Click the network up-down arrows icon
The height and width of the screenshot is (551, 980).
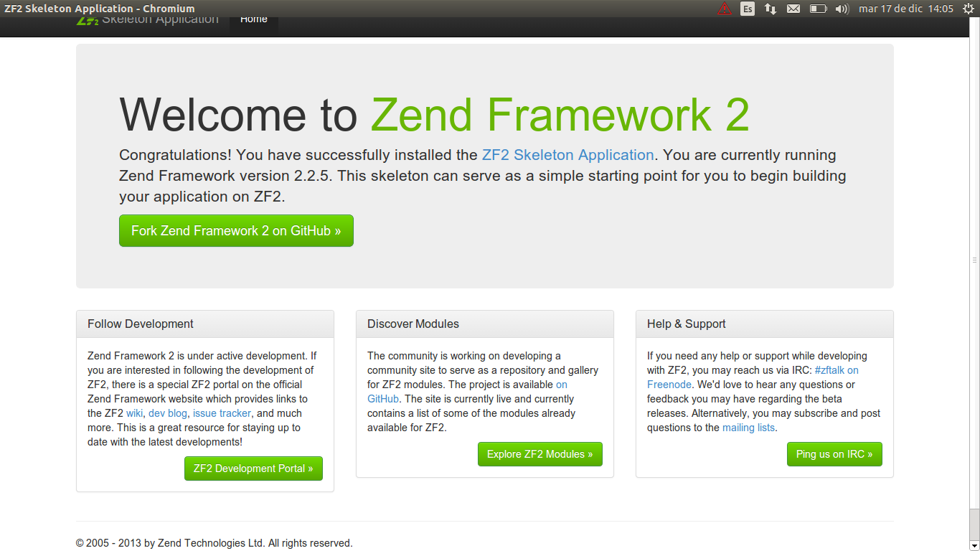[x=769, y=9]
